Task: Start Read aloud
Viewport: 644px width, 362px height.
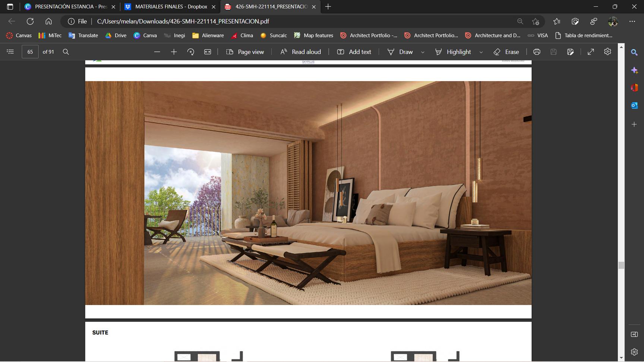Action: pos(300,52)
